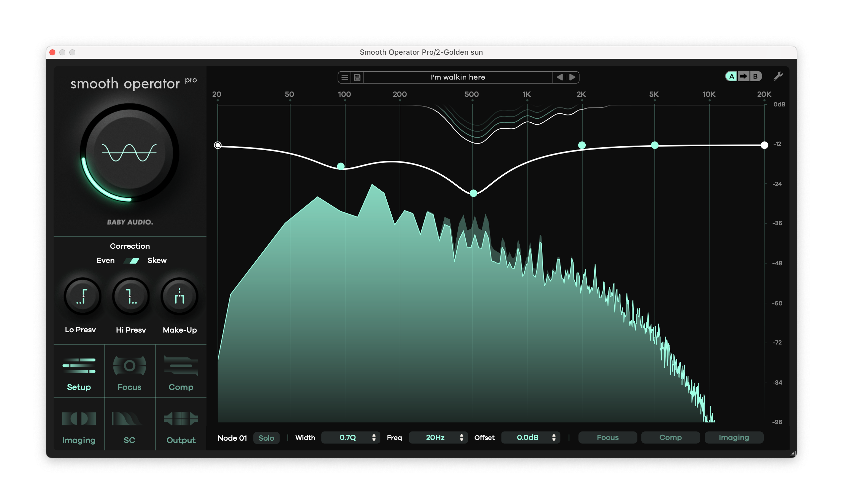Open the preset name 'I'm walkin here'

pos(458,77)
